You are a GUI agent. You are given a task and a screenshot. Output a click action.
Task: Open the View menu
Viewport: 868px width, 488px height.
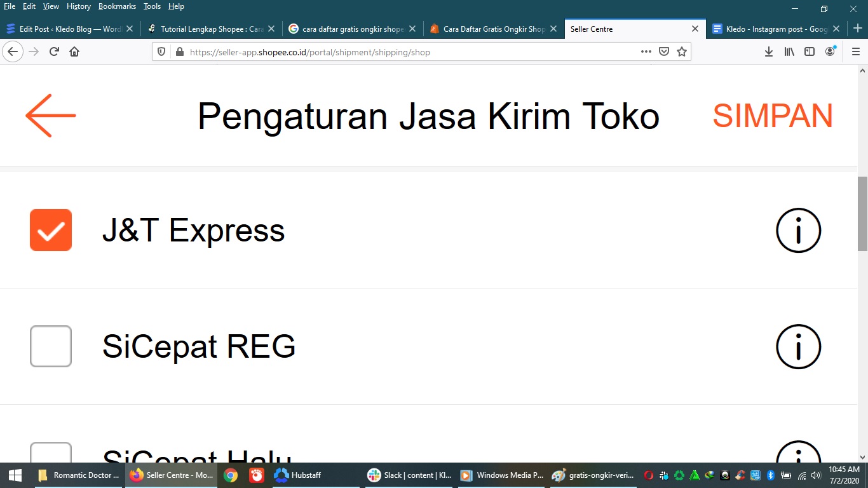click(51, 6)
